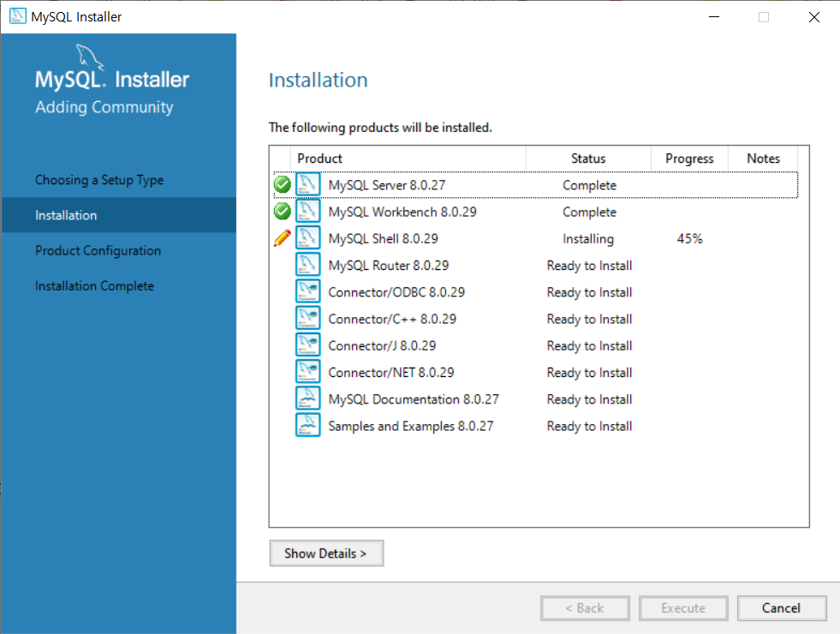
Task: Open Installation Complete step in sidebar
Action: click(x=95, y=286)
